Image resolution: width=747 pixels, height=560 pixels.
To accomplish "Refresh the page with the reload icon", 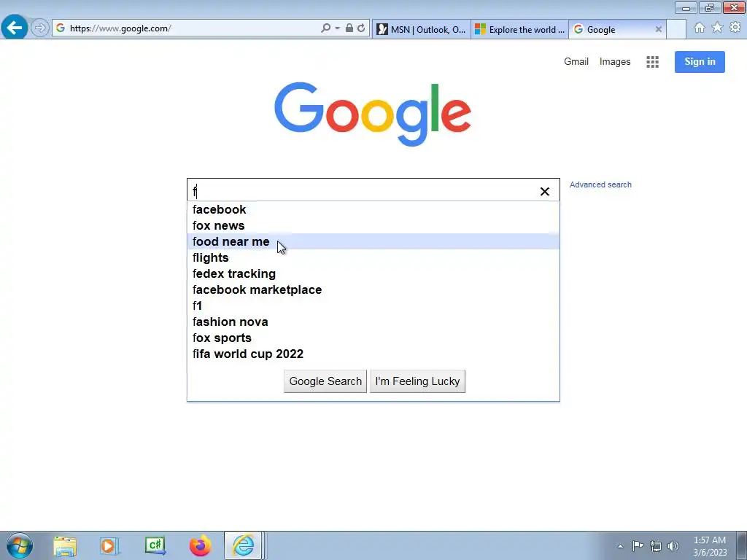I will coord(361,28).
